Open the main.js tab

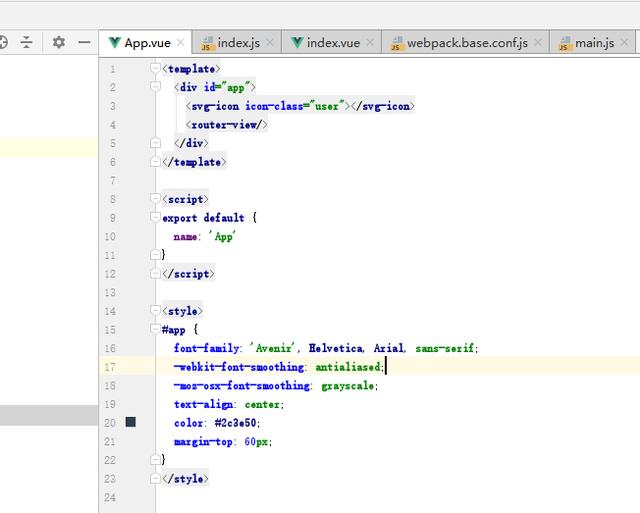pyautogui.click(x=594, y=43)
